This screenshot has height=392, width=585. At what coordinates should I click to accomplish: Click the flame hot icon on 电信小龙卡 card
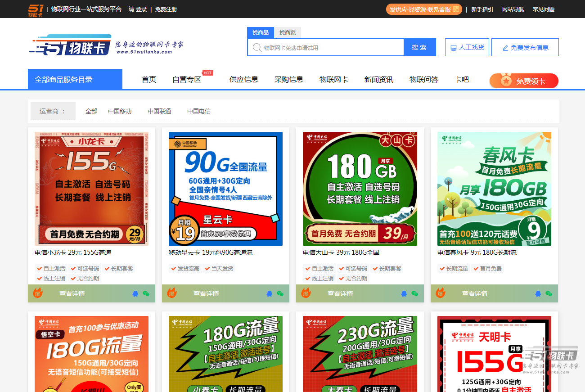tap(37, 293)
